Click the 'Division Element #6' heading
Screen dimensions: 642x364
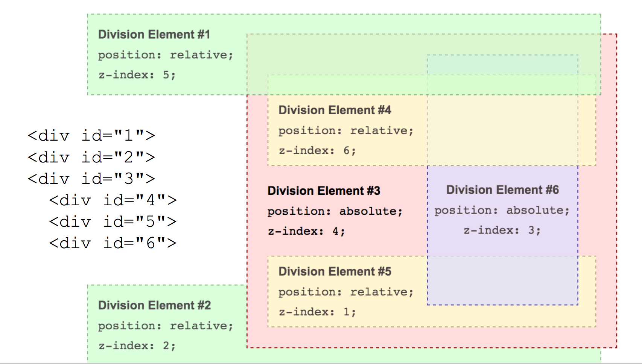(502, 190)
